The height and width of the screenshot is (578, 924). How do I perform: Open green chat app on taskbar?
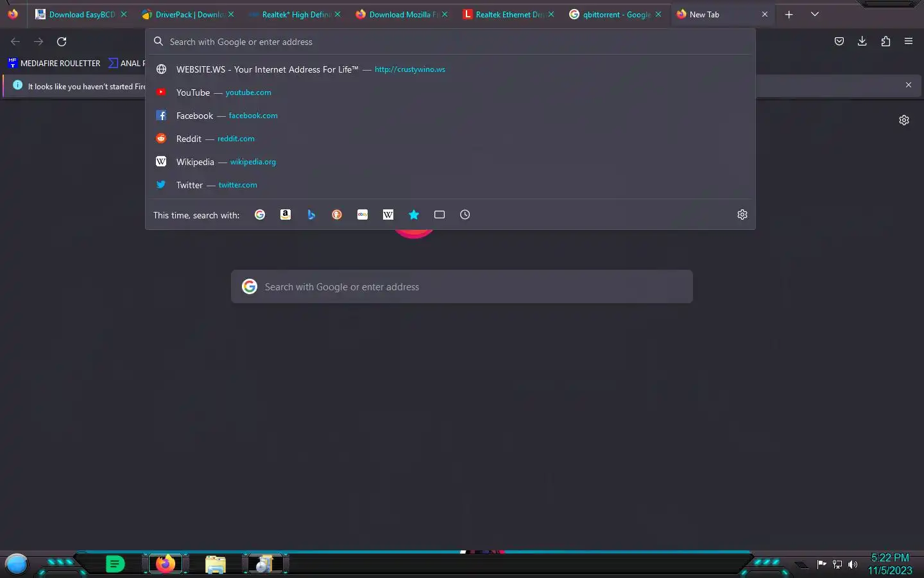coord(115,564)
